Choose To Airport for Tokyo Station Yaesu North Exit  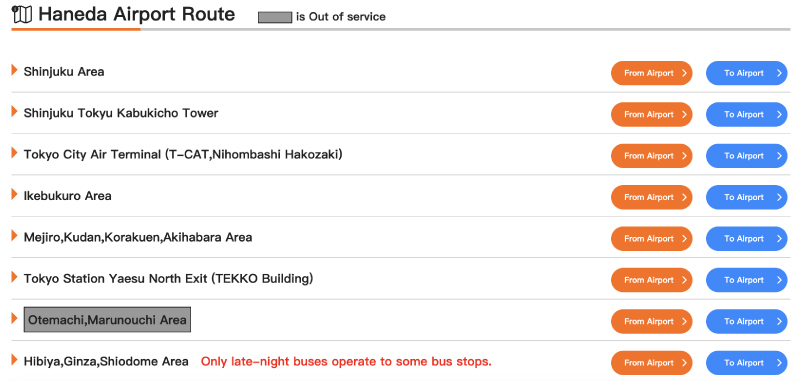tap(746, 280)
